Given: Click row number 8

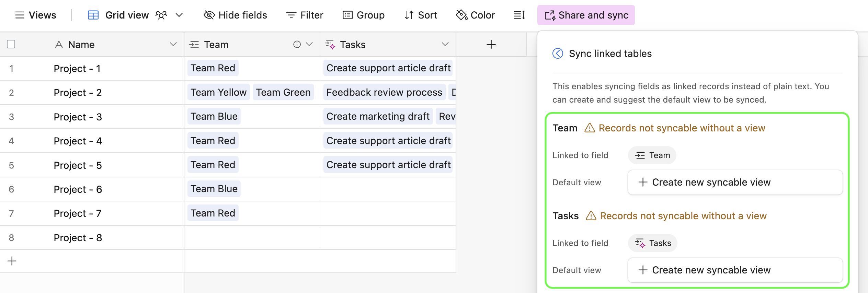Looking at the screenshot, I should pos(11,238).
